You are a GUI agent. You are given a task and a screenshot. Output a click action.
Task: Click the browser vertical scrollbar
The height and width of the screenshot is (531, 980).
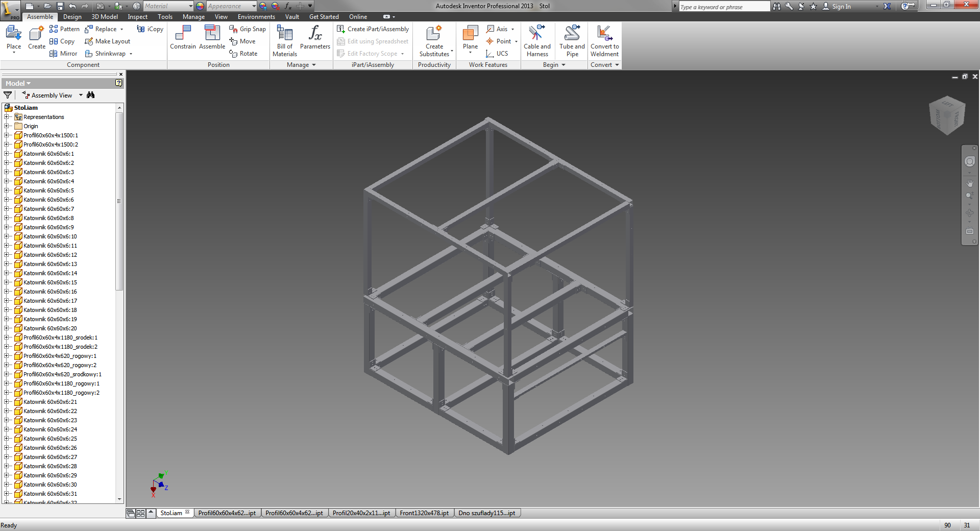pyautogui.click(x=119, y=201)
